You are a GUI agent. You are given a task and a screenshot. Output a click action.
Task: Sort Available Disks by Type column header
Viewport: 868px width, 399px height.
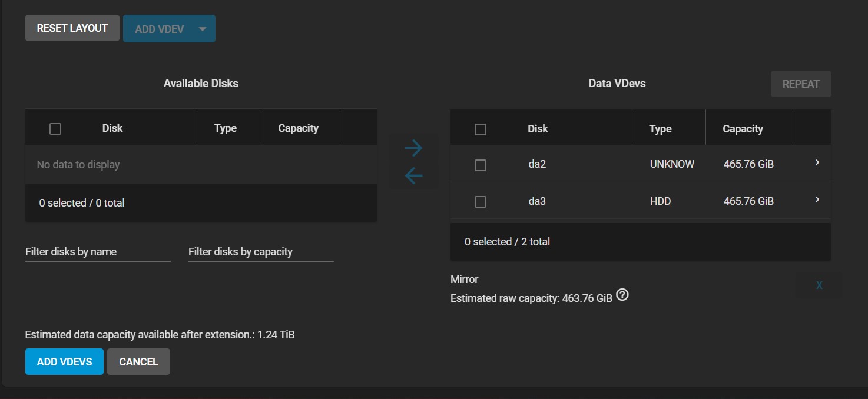[226, 128]
